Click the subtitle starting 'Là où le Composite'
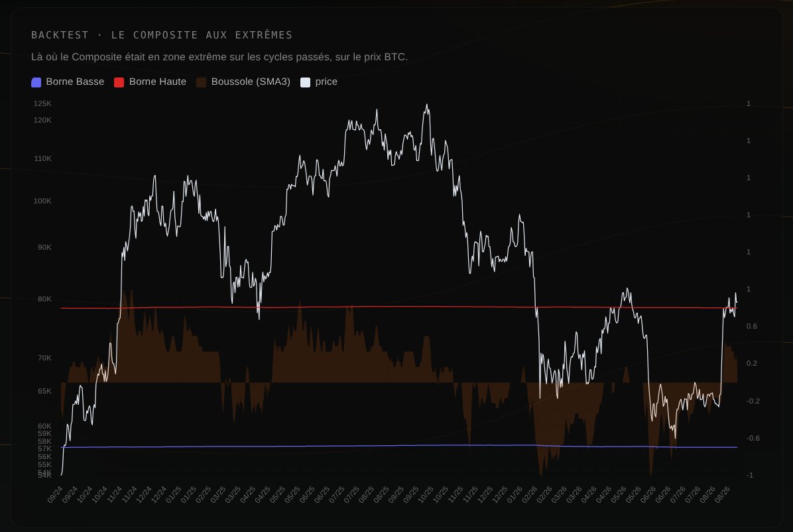Image resolution: width=793 pixels, height=532 pixels. pyautogui.click(x=219, y=57)
